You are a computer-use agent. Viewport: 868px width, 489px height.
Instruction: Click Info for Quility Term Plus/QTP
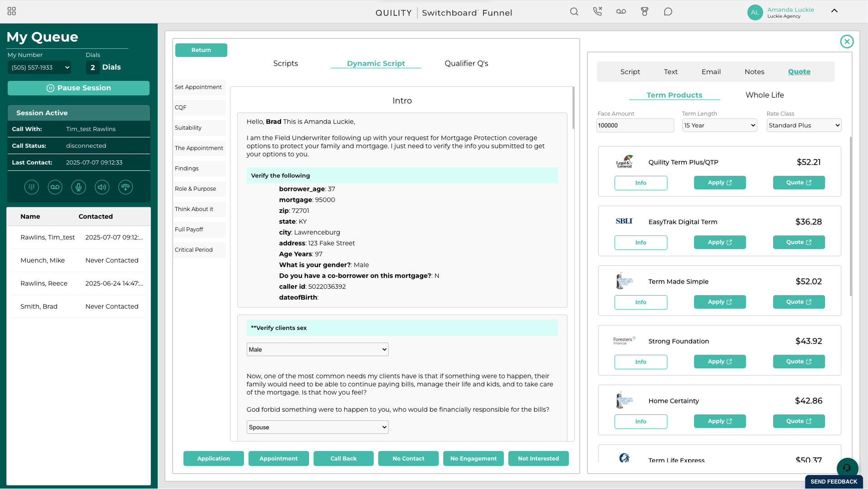[x=641, y=183]
